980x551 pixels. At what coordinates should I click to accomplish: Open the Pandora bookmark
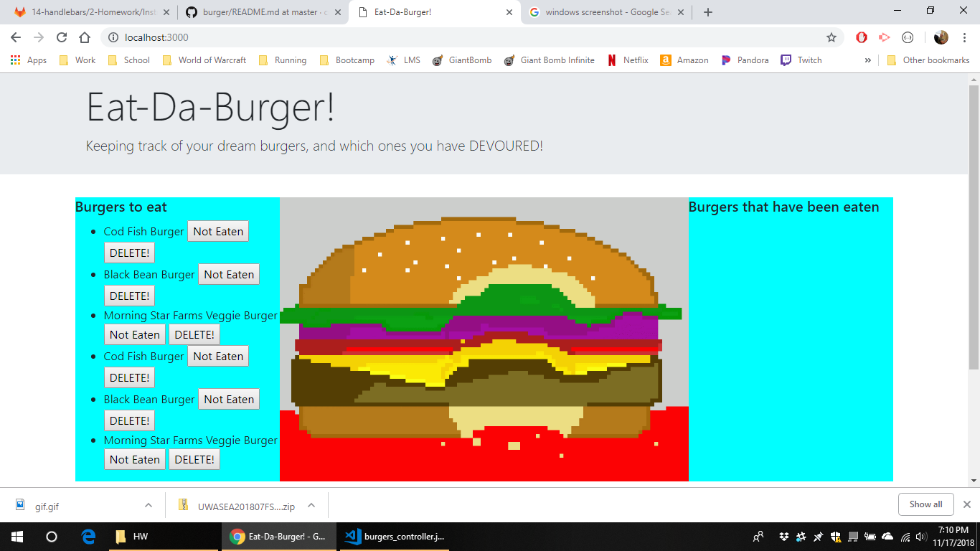tap(745, 60)
